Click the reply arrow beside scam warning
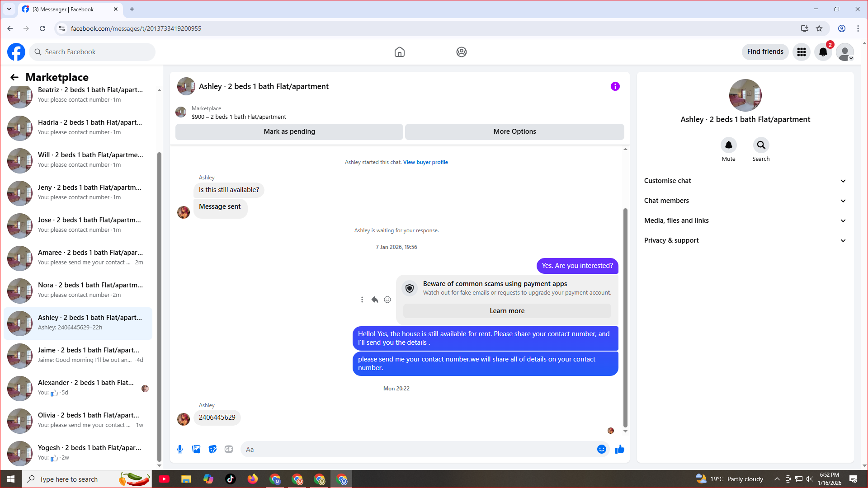The image size is (868, 488). tap(375, 300)
